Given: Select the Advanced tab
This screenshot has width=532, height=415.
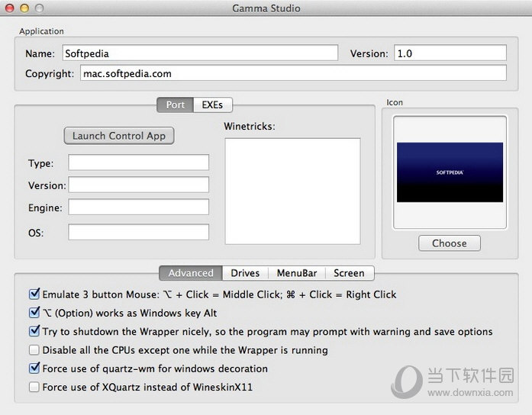Looking at the screenshot, I should [191, 273].
